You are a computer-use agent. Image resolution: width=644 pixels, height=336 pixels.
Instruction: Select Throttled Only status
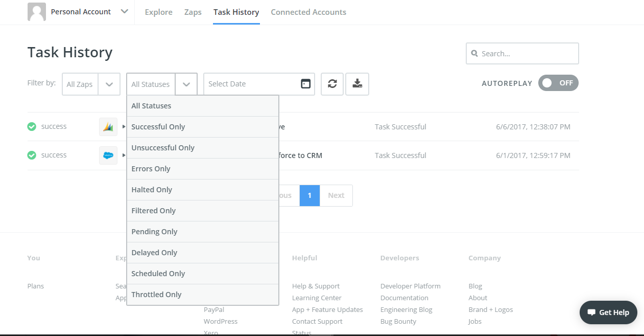click(203, 295)
